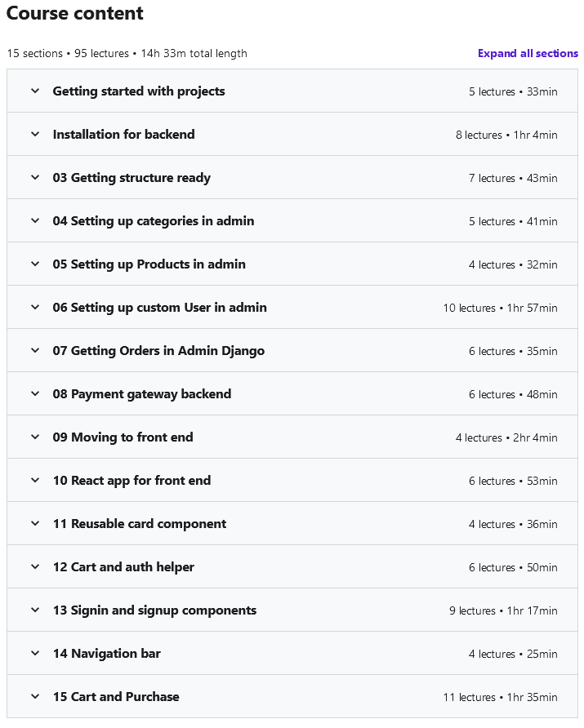The image size is (584, 728).
Task: Open 13 Signin and signup components section
Action: click(154, 610)
